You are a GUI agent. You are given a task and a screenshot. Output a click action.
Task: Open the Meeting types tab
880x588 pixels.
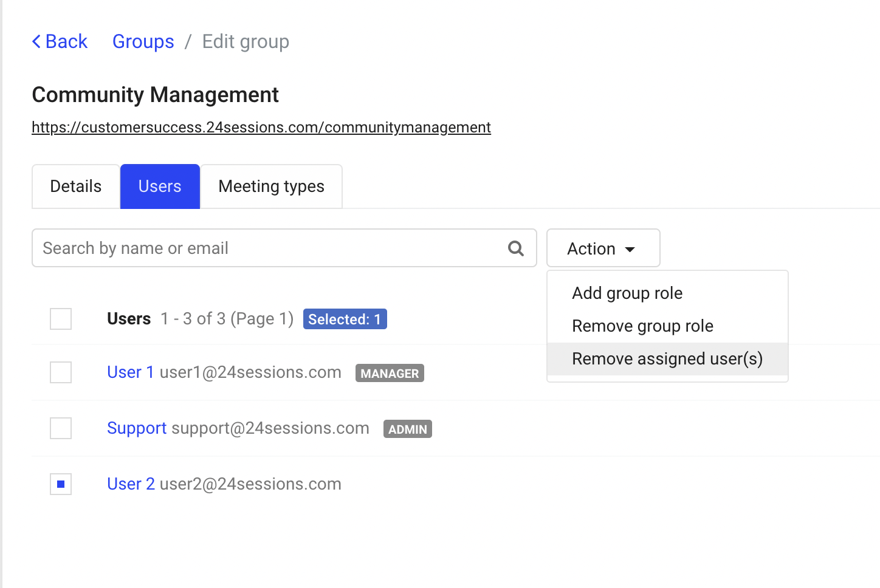[271, 186]
